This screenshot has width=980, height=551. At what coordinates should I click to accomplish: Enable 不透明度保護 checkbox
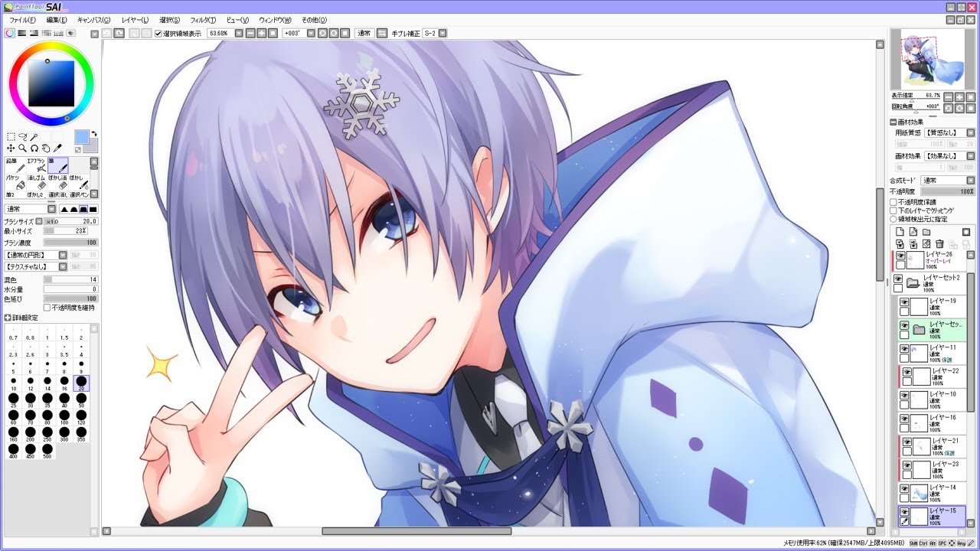pyautogui.click(x=893, y=202)
